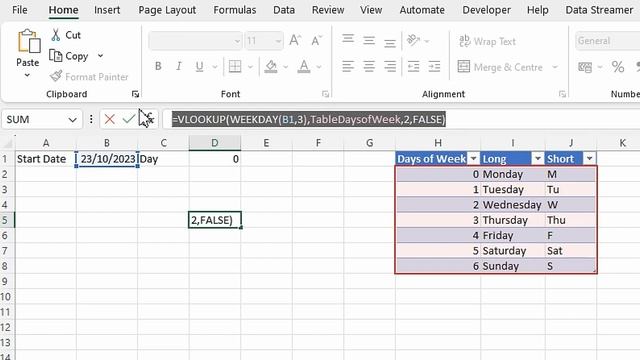Click column D header

215,143
